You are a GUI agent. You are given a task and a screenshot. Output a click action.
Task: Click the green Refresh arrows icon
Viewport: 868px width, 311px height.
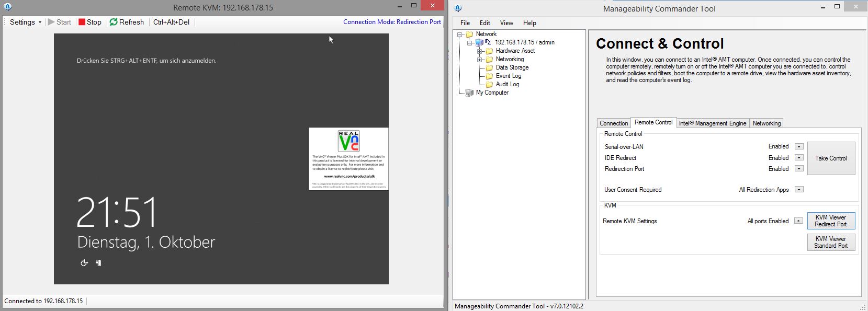(x=114, y=22)
